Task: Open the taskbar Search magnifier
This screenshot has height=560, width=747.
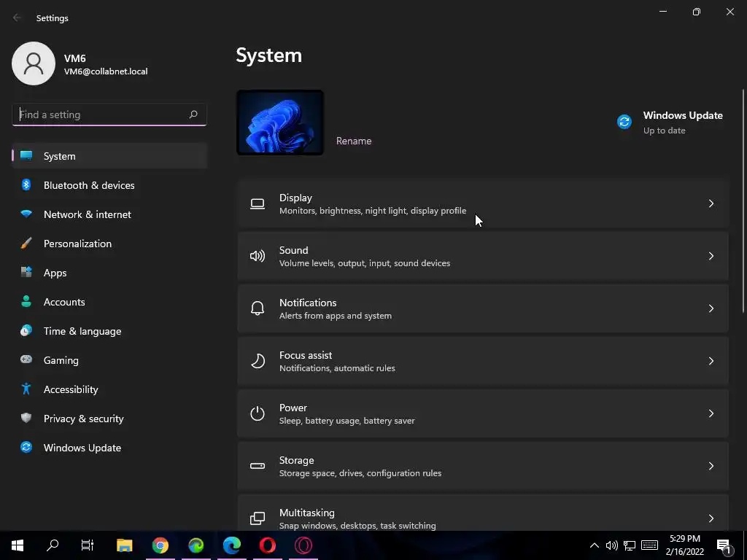Action: point(53,545)
